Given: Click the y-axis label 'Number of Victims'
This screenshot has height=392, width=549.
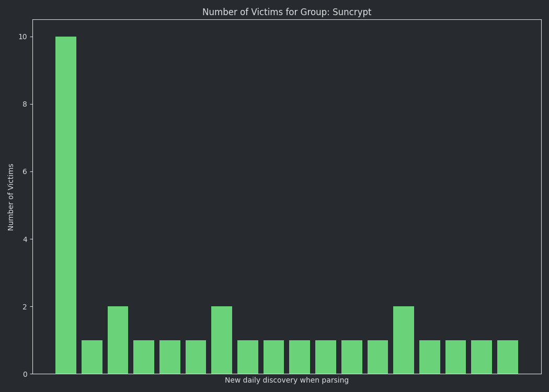Looking at the screenshot, I should (x=10, y=197).
